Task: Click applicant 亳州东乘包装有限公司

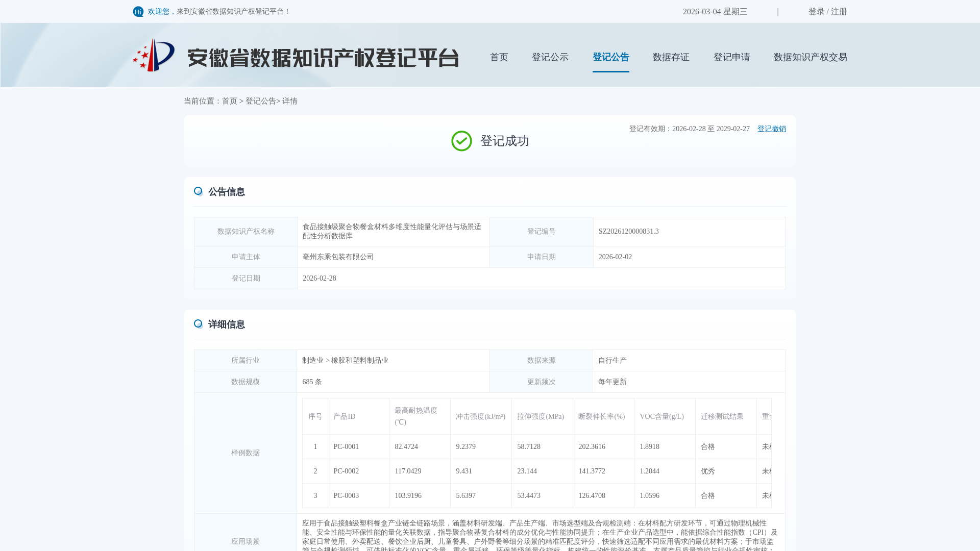Action: click(338, 257)
